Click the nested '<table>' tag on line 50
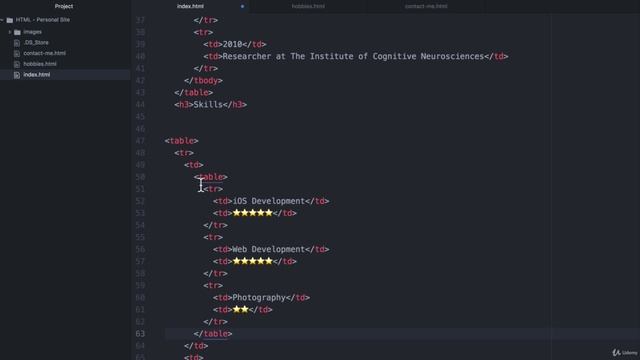The width and height of the screenshot is (640, 360). pyautogui.click(x=211, y=177)
